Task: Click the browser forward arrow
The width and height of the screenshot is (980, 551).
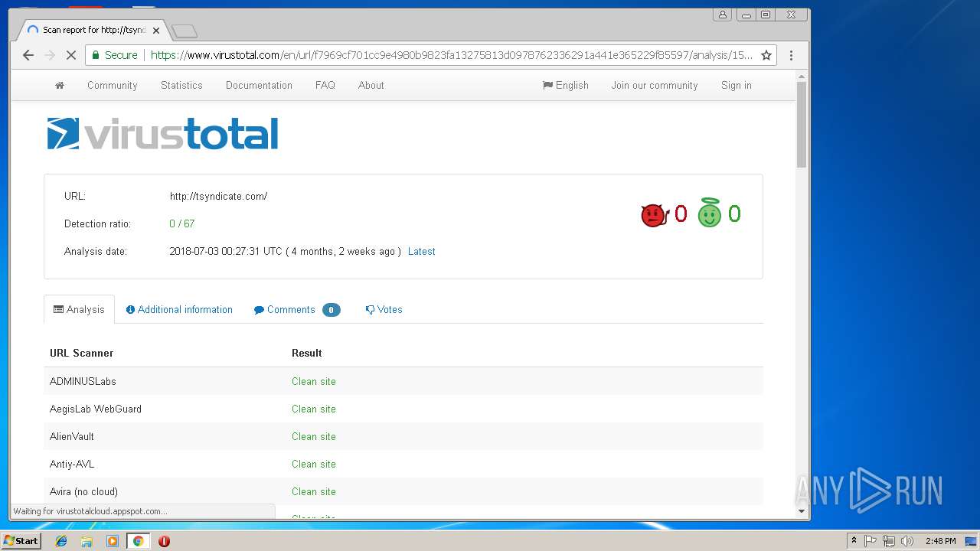Action: click(x=50, y=55)
